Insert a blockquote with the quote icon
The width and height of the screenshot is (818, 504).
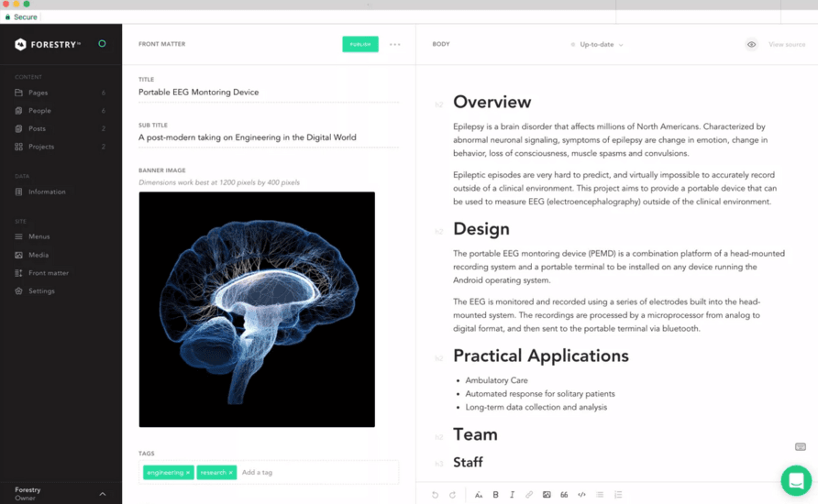[x=564, y=495]
